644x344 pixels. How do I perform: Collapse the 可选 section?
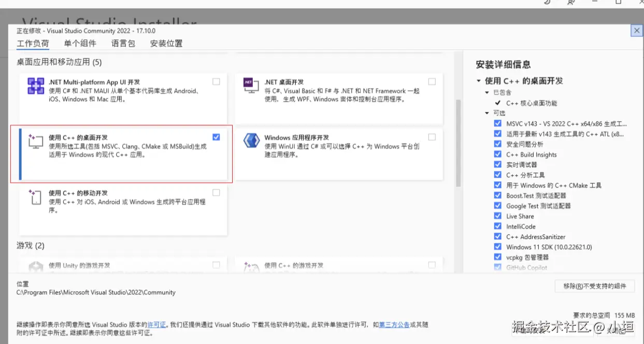click(x=487, y=113)
